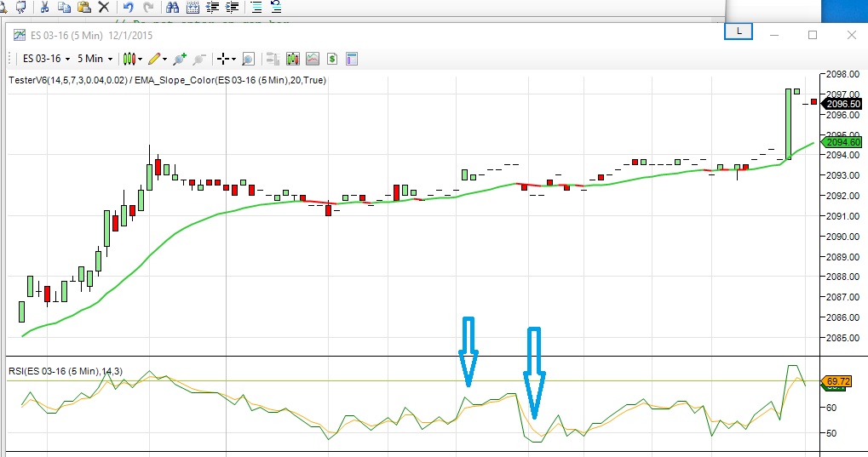Open the crosshair cursor dropdown
868x457 pixels.
(x=226, y=59)
